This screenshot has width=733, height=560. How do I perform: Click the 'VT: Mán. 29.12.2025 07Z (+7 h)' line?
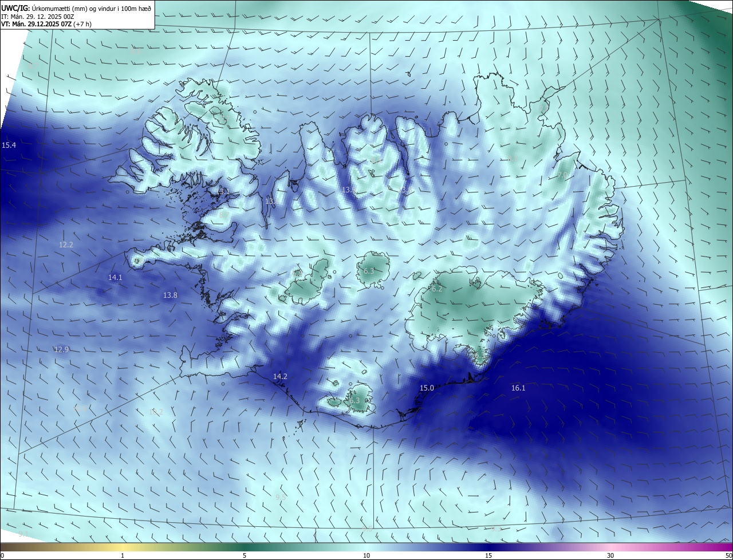point(46,24)
